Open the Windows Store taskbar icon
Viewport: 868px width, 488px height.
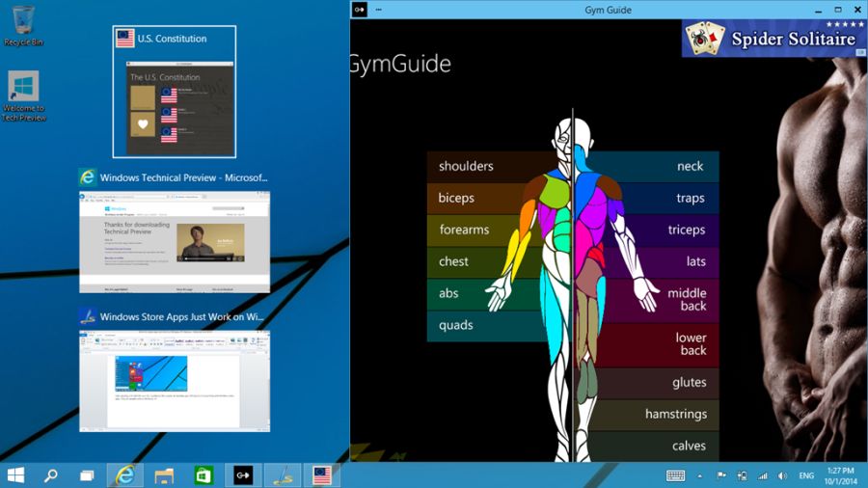[x=203, y=475]
